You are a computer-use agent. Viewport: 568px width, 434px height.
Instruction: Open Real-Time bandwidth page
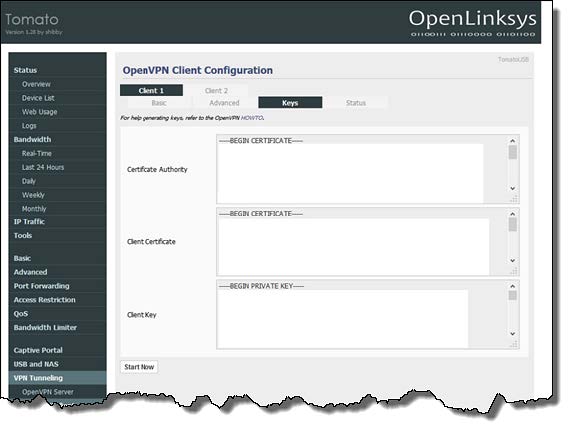(37, 153)
